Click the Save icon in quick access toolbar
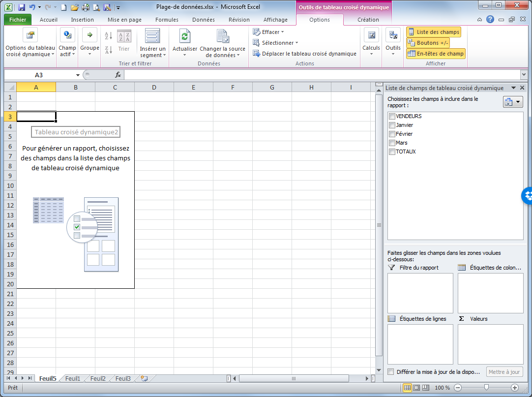The height and width of the screenshot is (397, 532). 22,7
